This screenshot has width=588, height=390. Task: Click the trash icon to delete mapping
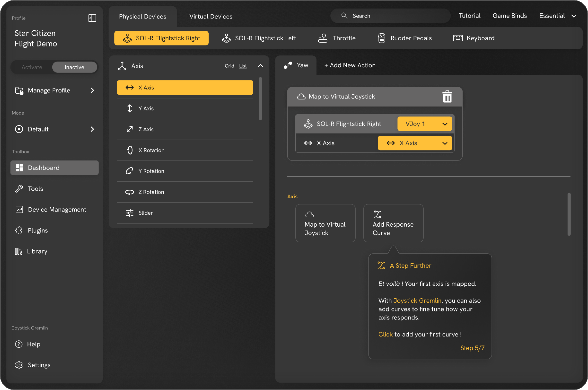point(447,96)
